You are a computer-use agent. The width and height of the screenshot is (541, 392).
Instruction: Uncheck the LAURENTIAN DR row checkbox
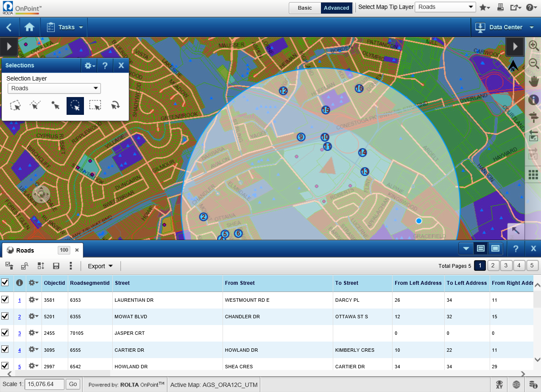tap(5, 300)
